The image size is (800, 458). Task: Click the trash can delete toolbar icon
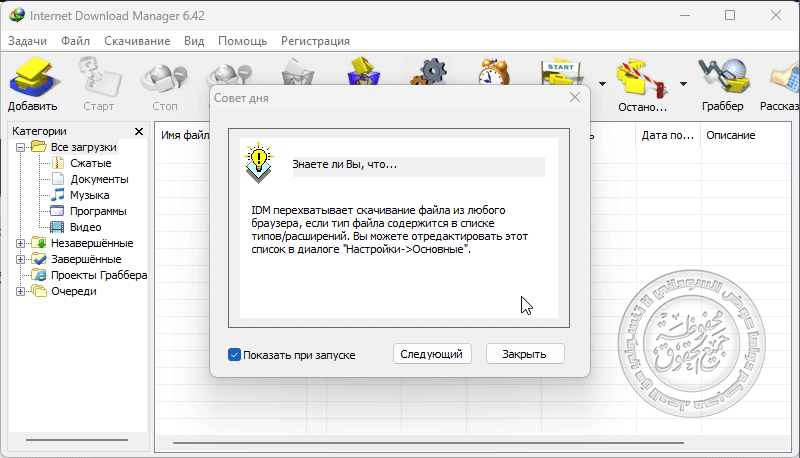coord(298,71)
